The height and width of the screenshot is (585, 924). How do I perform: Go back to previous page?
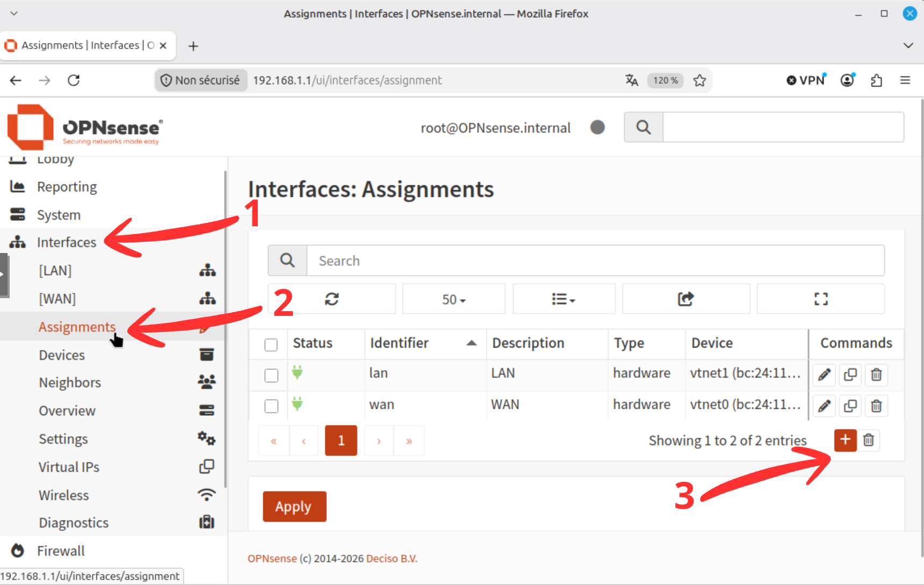click(16, 81)
